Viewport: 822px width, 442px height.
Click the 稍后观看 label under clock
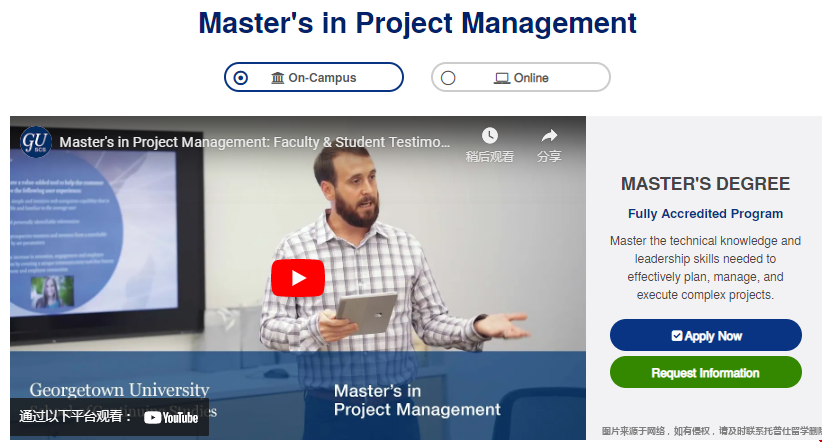[489, 157]
